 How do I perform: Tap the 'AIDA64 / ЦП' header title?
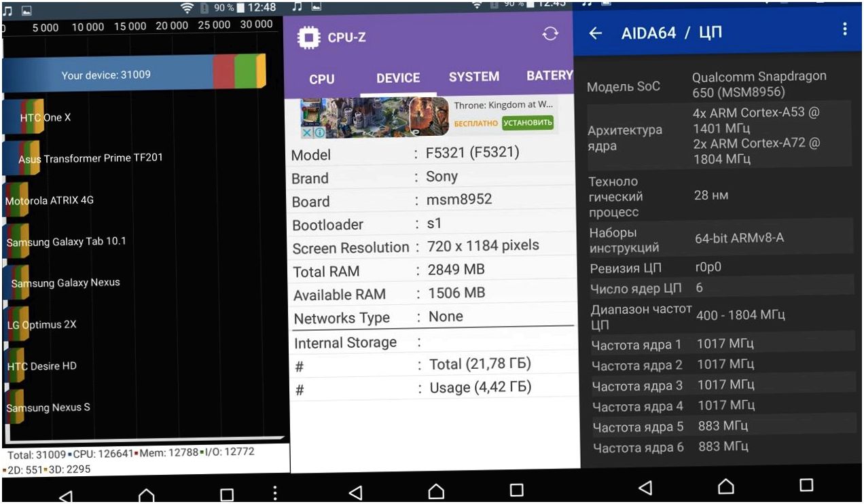pyautogui.click(x=672, y=33)
